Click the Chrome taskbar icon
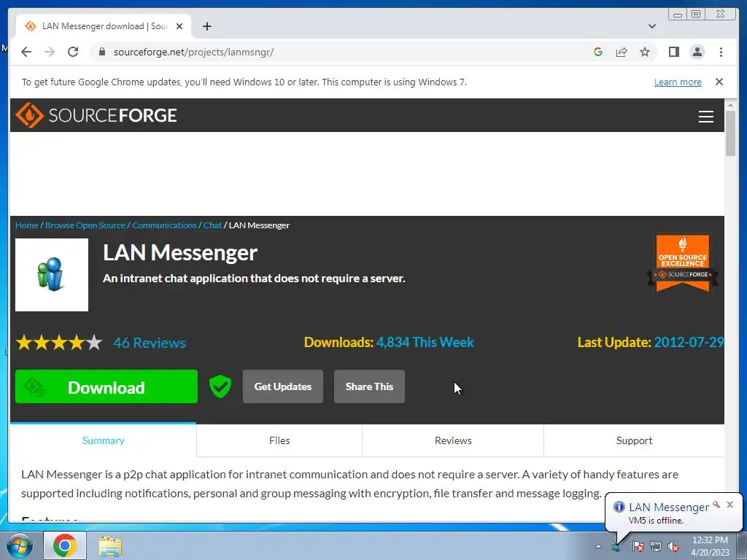 tap(65, 545)
